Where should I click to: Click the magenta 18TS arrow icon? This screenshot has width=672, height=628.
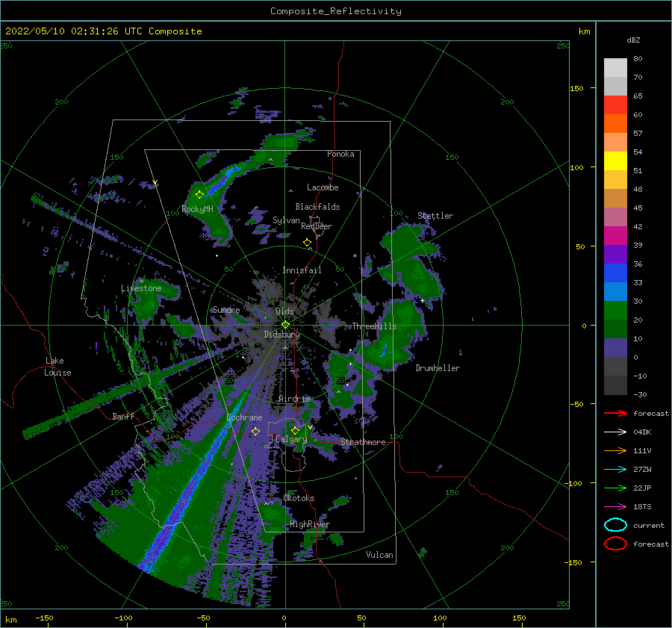(615, 507)
